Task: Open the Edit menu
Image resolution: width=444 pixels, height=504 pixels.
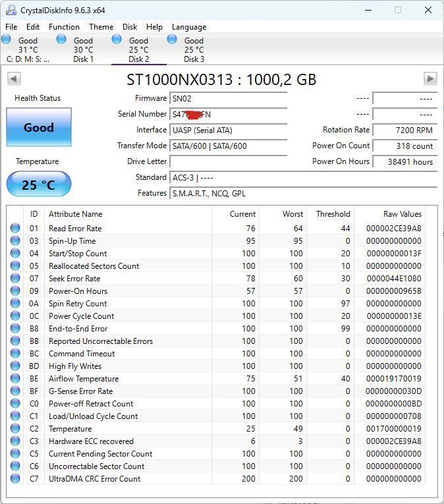Action: 33,27
